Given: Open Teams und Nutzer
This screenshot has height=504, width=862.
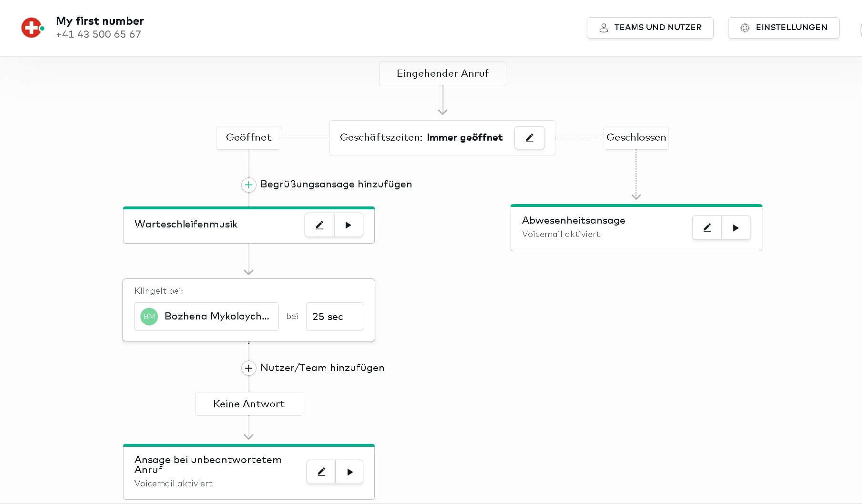Looking at the screenshot, I should click(650, 28).
